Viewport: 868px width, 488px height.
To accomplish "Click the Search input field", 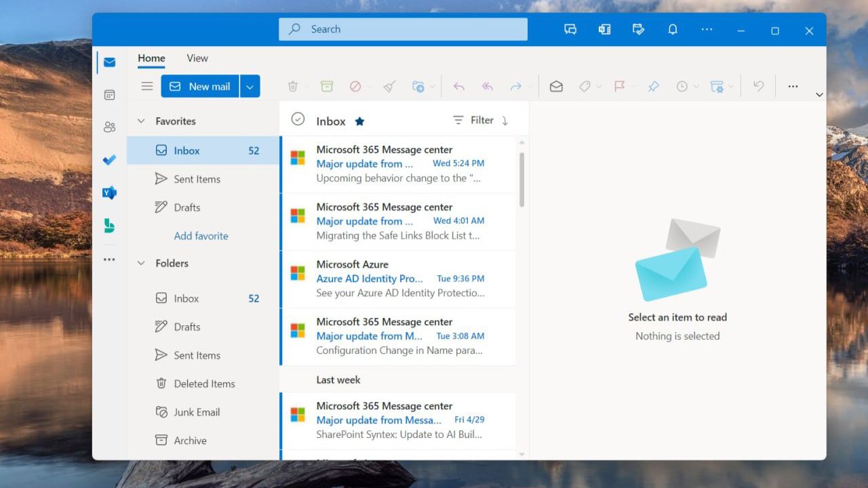I will pyautogui.click(x=403, y=29).
